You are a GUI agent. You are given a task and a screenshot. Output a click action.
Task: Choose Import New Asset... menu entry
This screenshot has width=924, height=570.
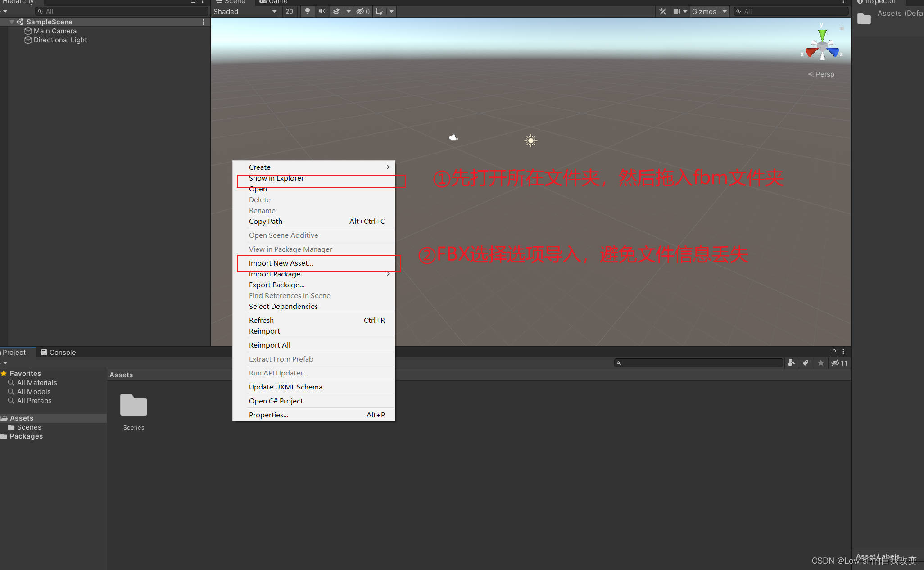coord(281,263)
